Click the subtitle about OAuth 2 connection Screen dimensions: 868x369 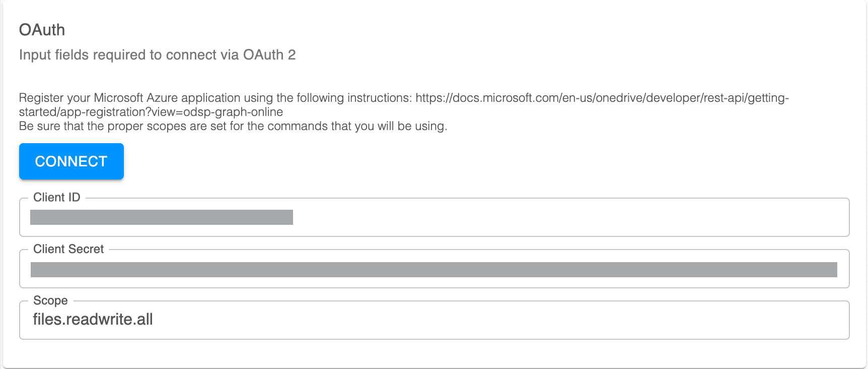(x=158, y=54)
